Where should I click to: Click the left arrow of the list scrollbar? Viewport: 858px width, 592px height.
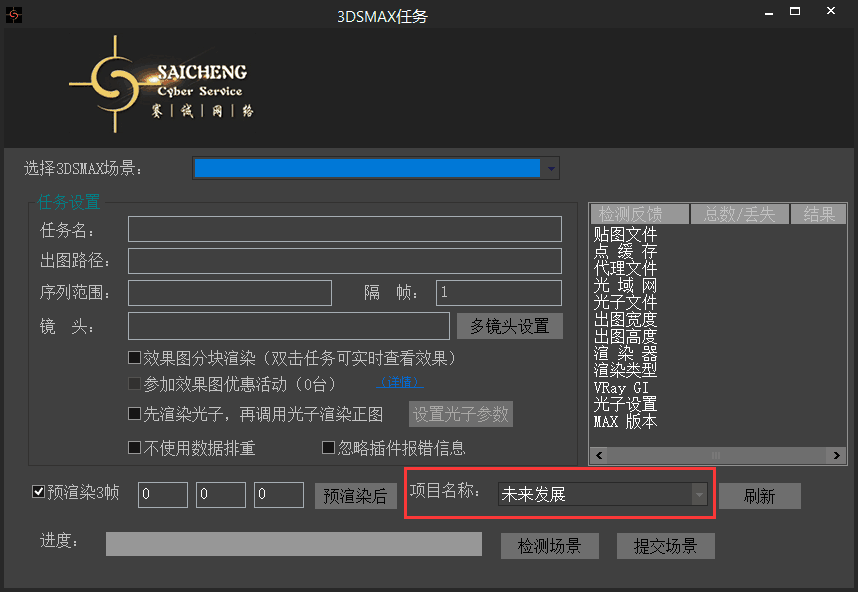point(597,456)
